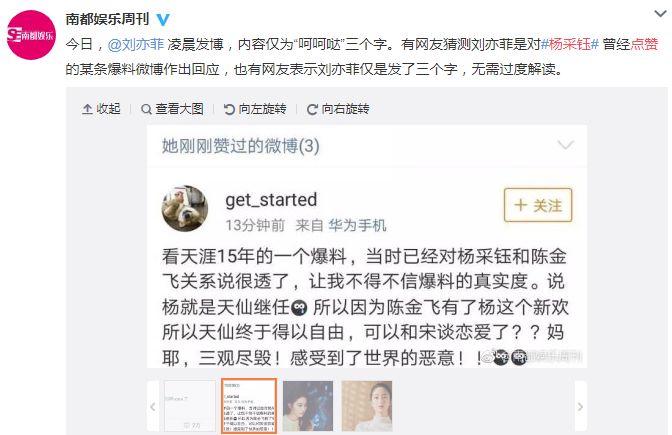Select the third thumbnail with dark-haired woman
The image size is (672, 435).
coord(308,406)
